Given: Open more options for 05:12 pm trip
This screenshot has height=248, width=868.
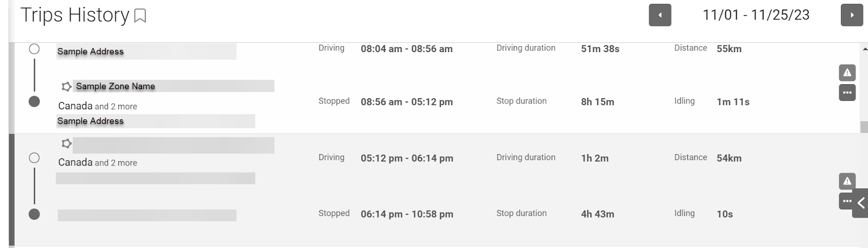Looking at the screenshot, I should pyautogui.click(x=845, y=201).
